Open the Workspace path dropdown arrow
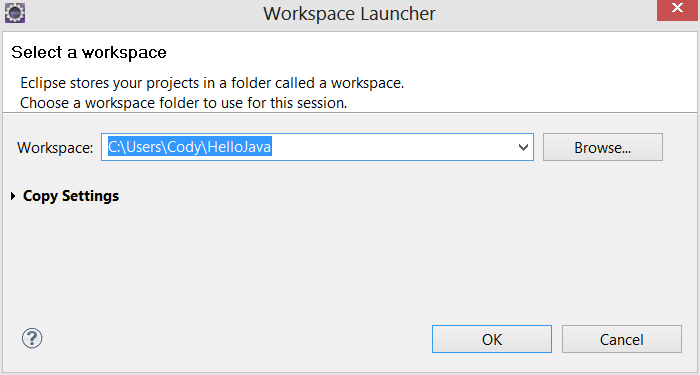The width and height of the screenshot is (700, 375). 523,147
